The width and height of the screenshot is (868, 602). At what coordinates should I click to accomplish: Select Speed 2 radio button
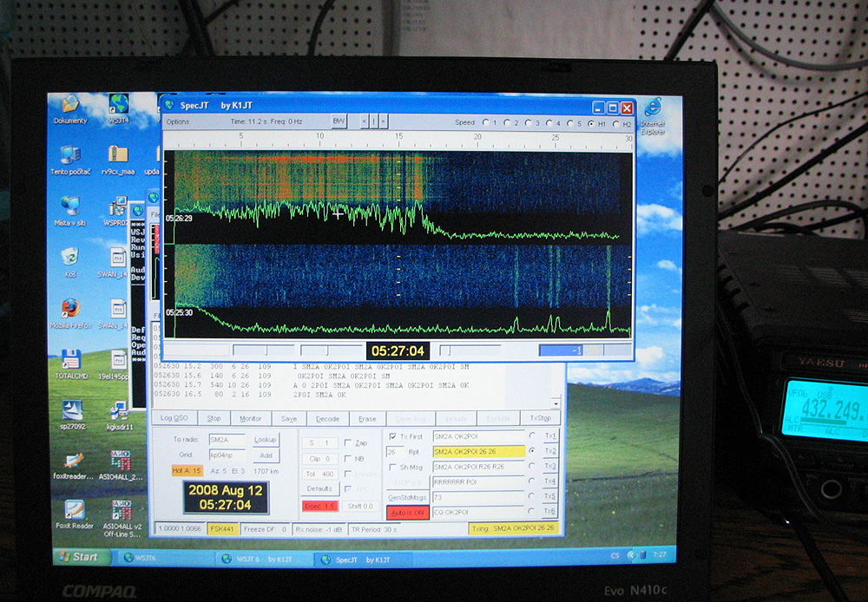click(508, 123)
